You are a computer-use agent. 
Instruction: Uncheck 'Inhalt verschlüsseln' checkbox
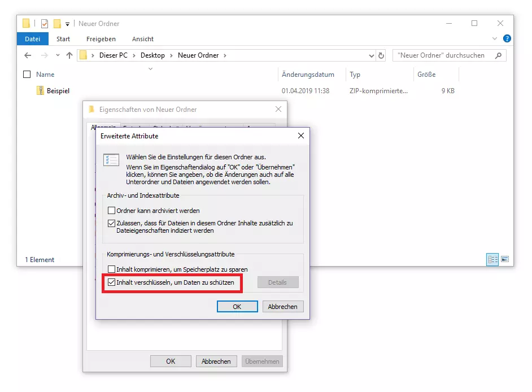111,282
